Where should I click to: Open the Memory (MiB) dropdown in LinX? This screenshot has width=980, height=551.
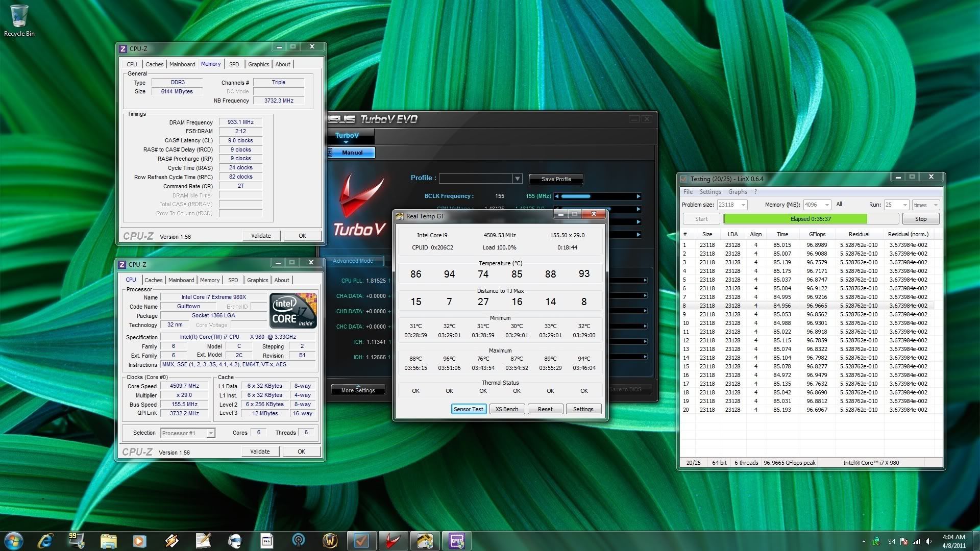pyautogui.click(x=827, y=205)
